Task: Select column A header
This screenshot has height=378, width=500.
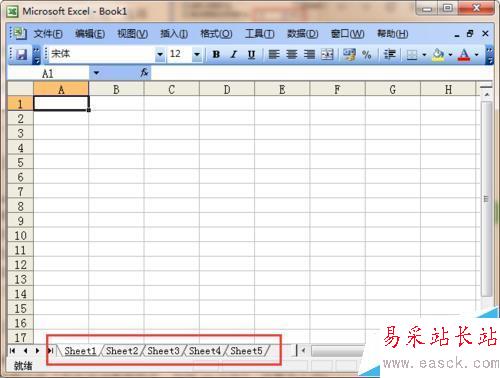Action: pyautogui.click(x=61, y=89)
